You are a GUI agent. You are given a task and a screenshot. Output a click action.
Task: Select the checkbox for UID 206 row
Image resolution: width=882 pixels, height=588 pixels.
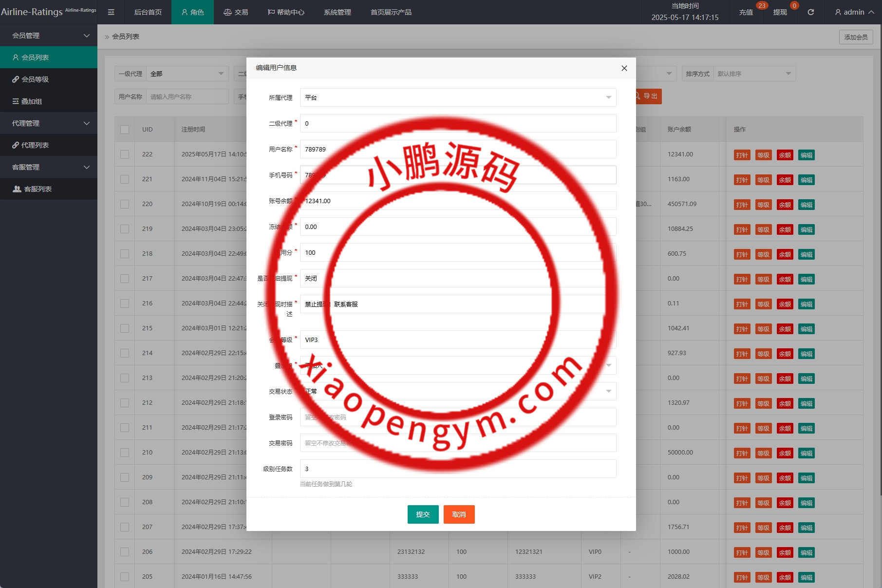coord(125,552)
